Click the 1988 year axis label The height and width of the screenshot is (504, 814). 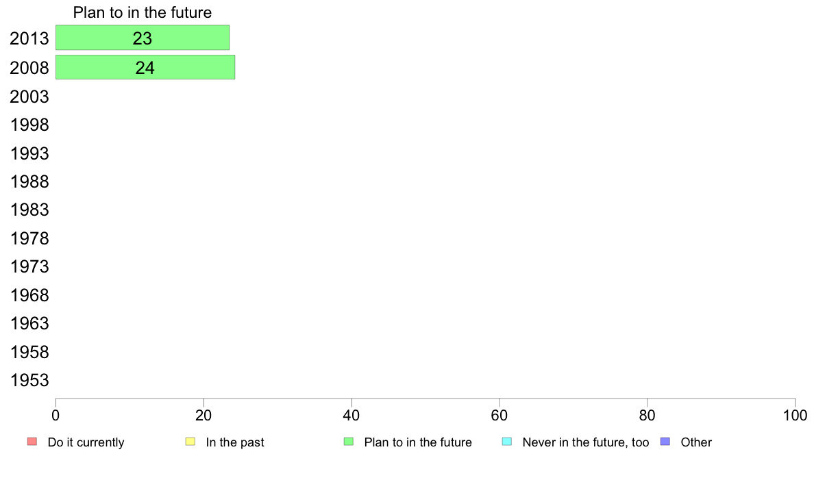pyautogui.click(x=29, y=181)
